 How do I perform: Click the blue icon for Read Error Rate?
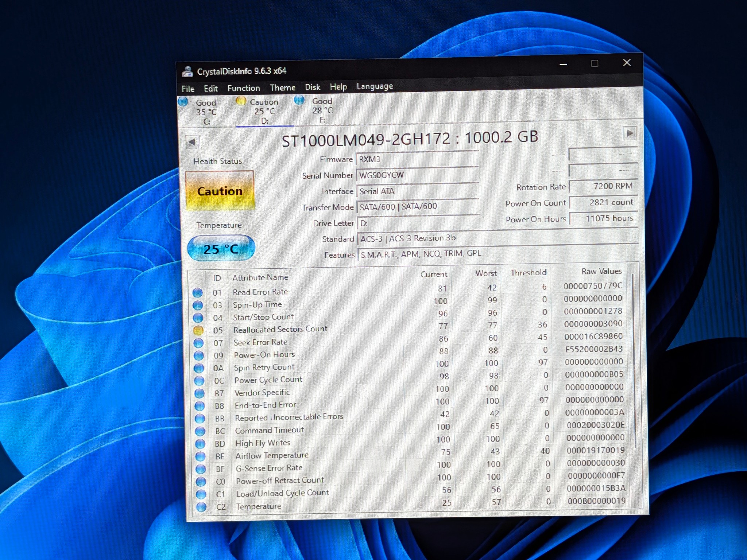[x=197, y=292]
